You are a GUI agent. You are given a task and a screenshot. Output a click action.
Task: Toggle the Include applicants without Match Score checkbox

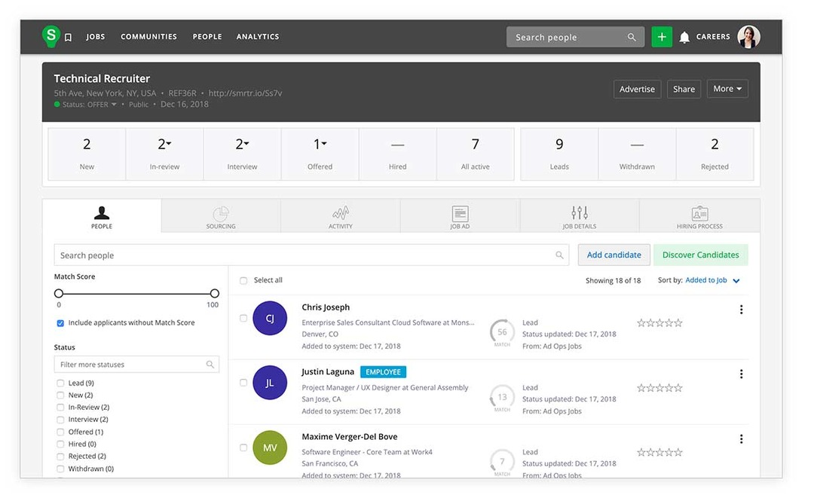pos(60,322)
